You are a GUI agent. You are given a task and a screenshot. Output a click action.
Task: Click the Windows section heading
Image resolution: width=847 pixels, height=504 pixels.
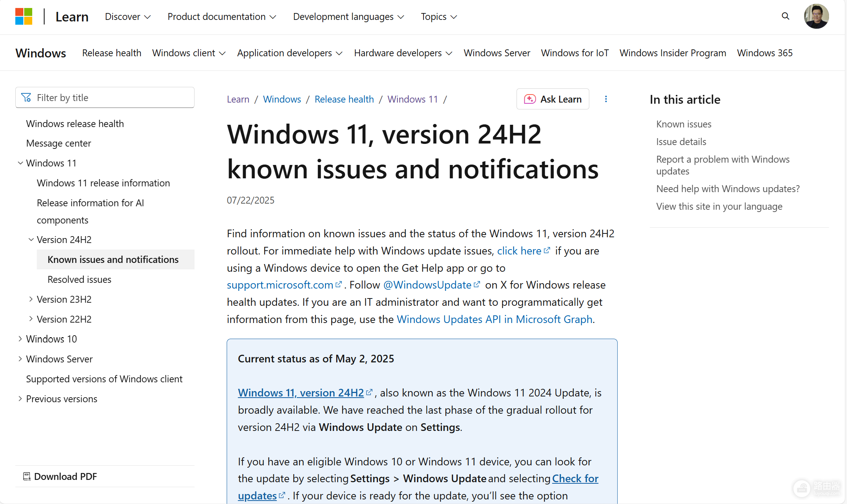point(41,53)
